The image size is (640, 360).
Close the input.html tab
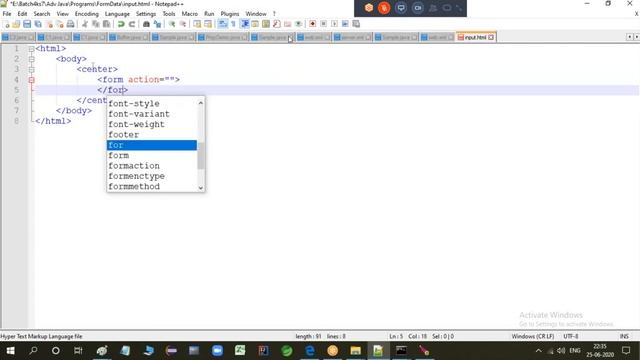pyautogui.click(x=491, y=37)
